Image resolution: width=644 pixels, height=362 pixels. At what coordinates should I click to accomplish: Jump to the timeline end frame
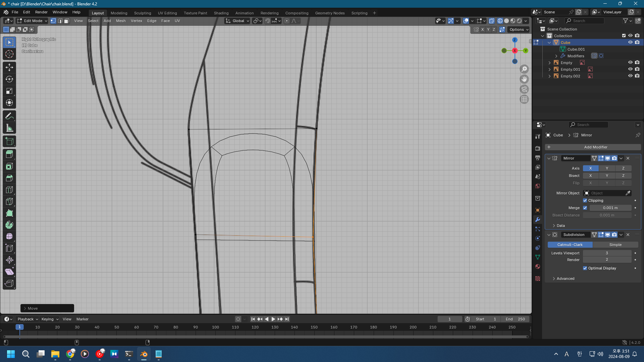pos(287,319)
